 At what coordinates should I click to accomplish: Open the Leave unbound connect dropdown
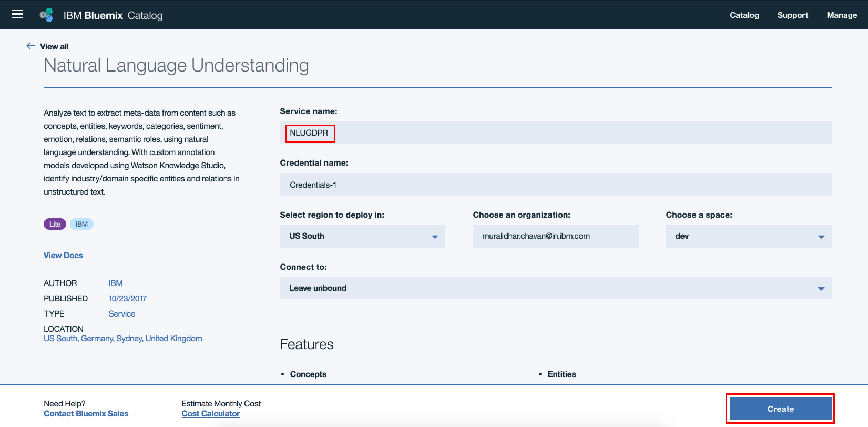[x=556, y=288]
